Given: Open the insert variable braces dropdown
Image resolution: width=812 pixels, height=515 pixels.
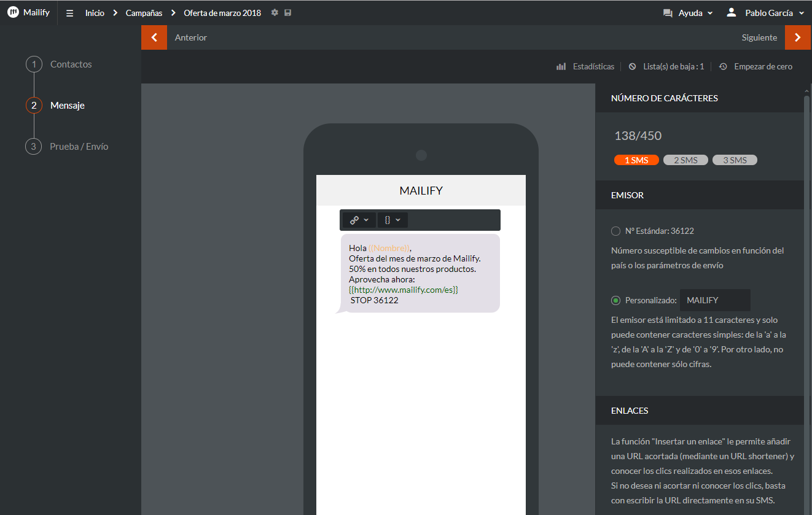Looking at the screenshot, I should (392, 220).
